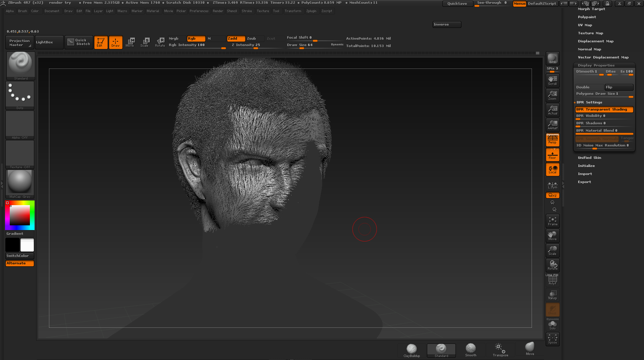The image size is (644, 360).
Task: Click the right shelf Move view icon
Action: [x=552, y=236]
